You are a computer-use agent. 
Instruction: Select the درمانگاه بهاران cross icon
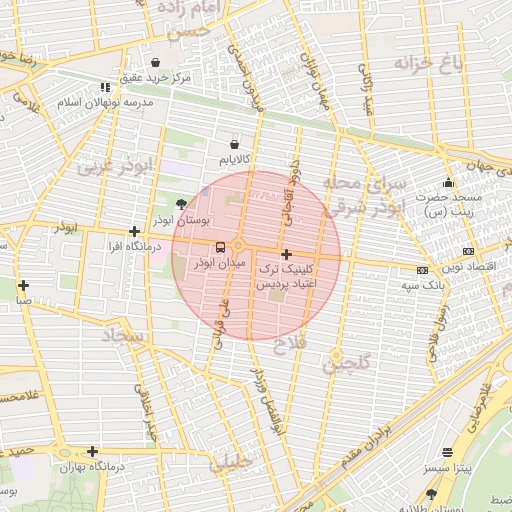click(x=92, y=452)
